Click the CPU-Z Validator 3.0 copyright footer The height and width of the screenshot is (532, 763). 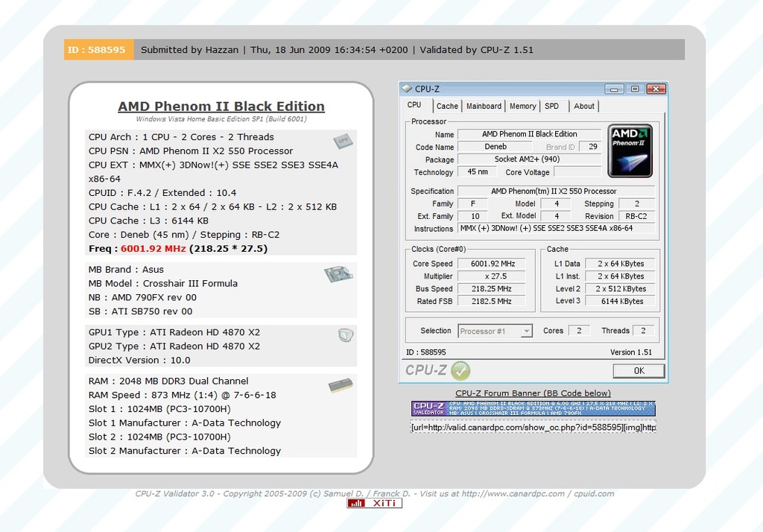[x=375, y=493]
